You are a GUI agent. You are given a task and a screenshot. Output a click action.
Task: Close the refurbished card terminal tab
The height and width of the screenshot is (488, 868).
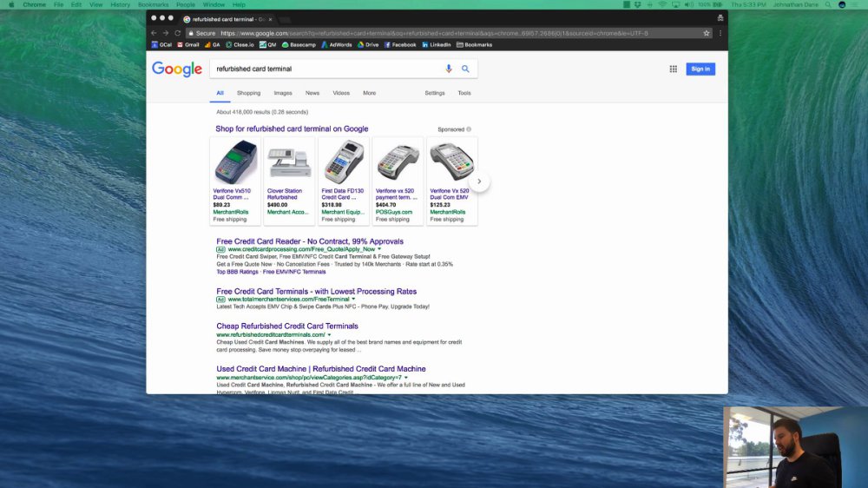(270, 19)
